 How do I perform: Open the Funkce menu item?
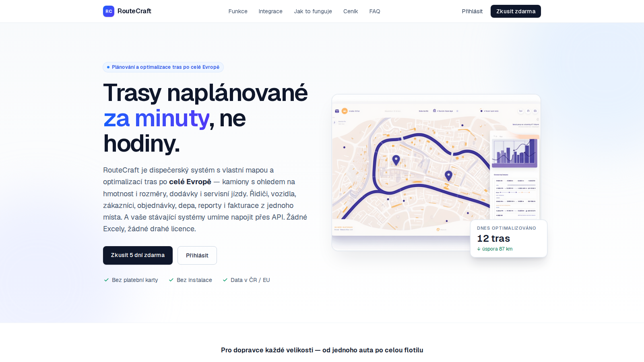[x=238, y=11]
